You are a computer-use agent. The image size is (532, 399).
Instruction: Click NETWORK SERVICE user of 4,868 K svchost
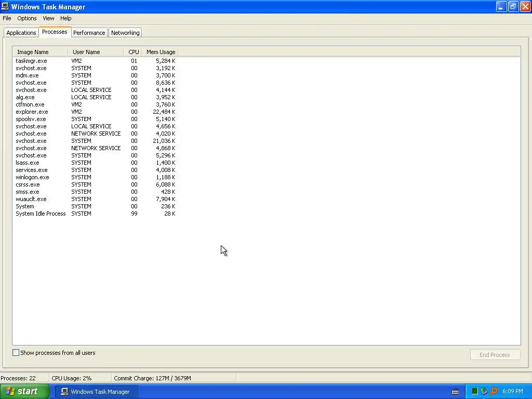click(96, 148)
